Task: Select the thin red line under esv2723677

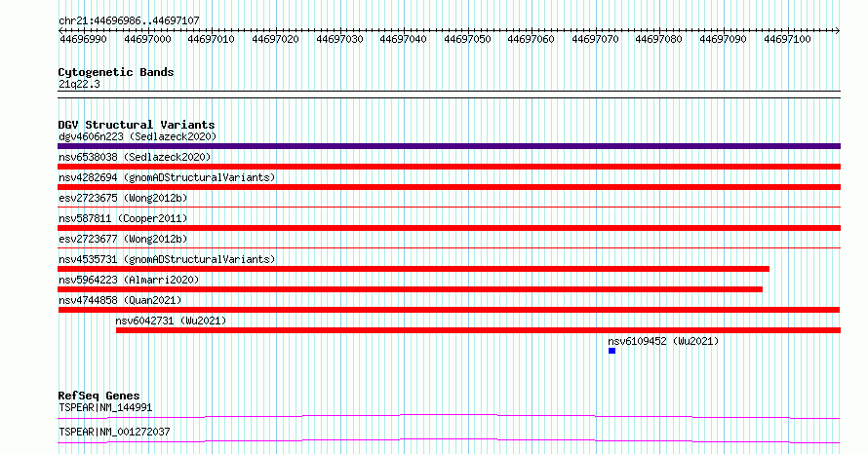Action: (449, 248)
